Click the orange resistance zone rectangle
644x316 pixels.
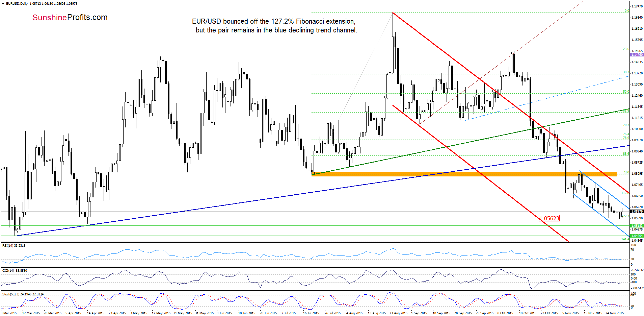pyautogui.click(x=464, y=174)
